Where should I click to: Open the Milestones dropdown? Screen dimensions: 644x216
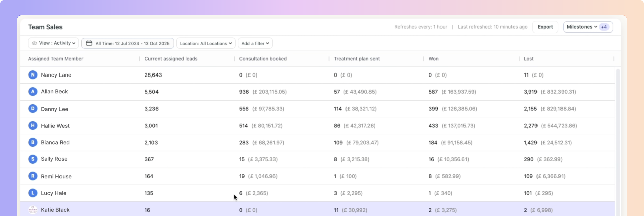581,27
